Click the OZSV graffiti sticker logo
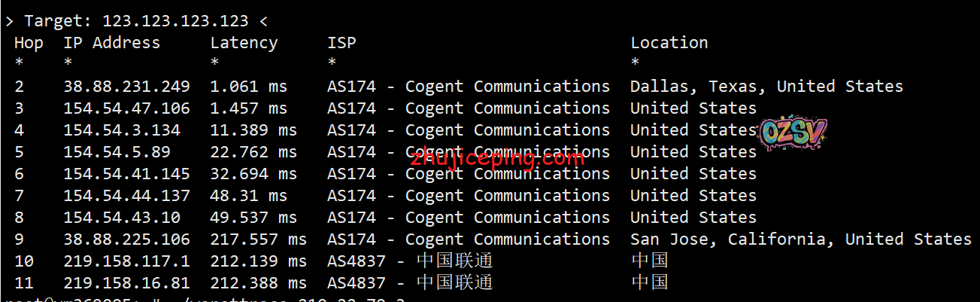This screenshot has height=302, width=980. coord(793,135)
